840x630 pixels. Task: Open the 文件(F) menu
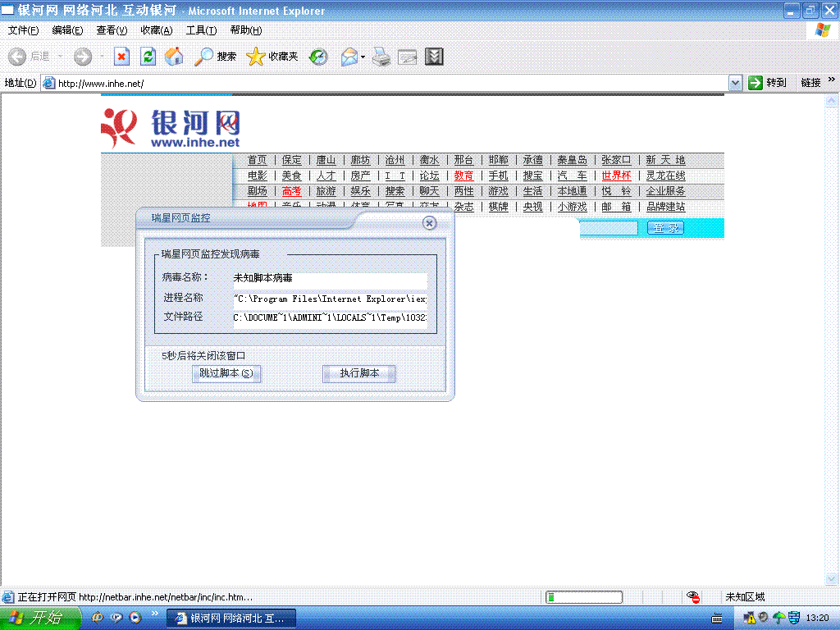click(x=23, y=30)
